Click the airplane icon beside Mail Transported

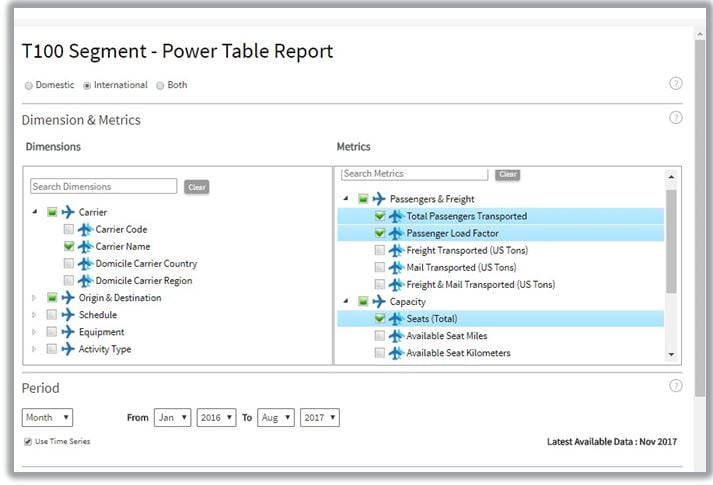(x=395, y=267)
